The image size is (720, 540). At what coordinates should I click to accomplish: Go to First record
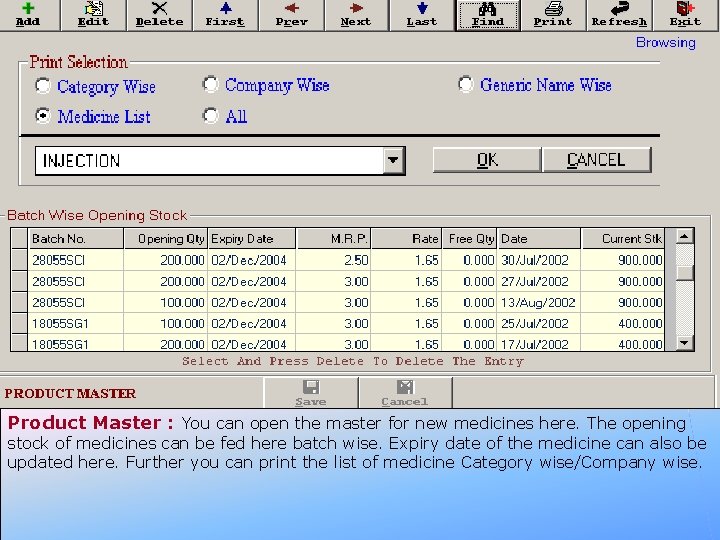point(225,15)
